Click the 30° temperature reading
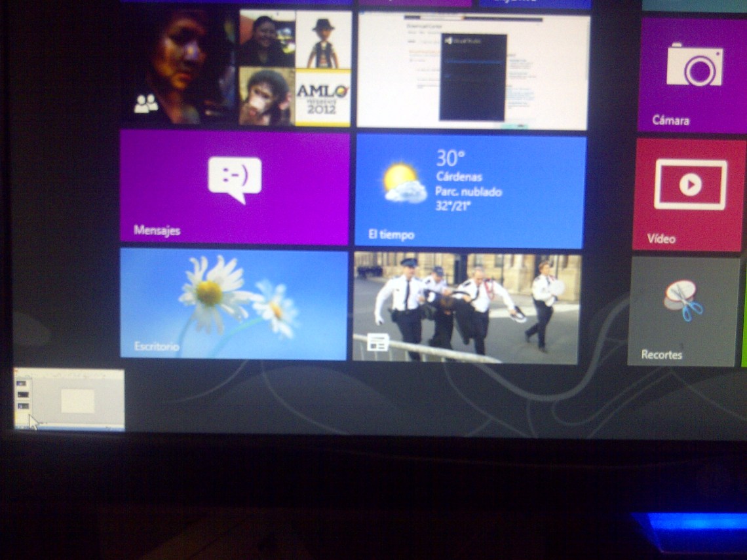 click(450, 159)
